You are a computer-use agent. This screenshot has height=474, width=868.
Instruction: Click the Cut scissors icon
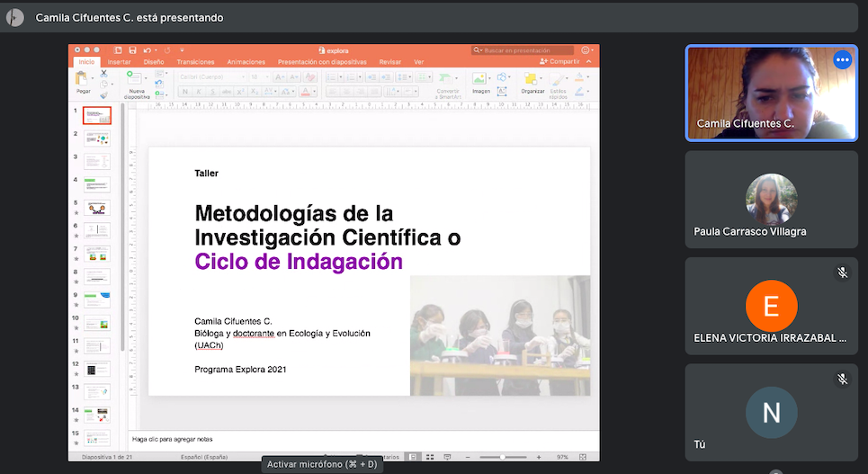point(104,73)
